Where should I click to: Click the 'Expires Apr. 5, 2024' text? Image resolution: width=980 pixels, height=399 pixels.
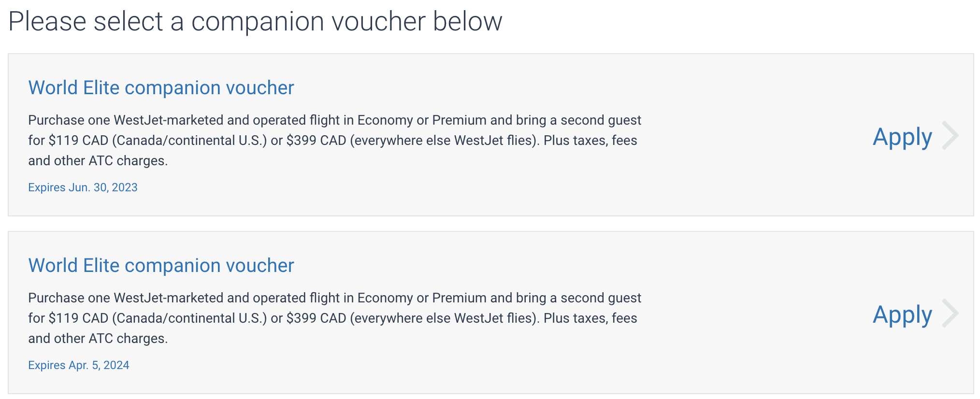(78, 365)
